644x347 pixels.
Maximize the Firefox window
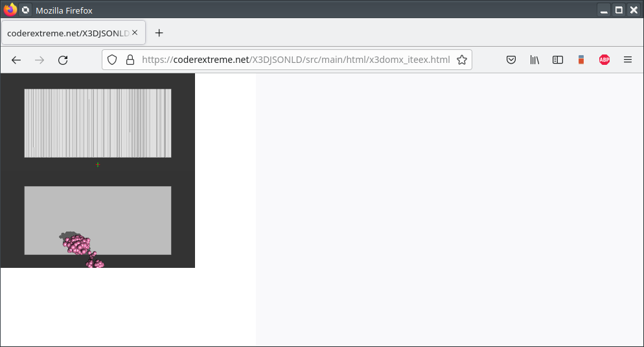pyautogui.click(x=619, y=10)
